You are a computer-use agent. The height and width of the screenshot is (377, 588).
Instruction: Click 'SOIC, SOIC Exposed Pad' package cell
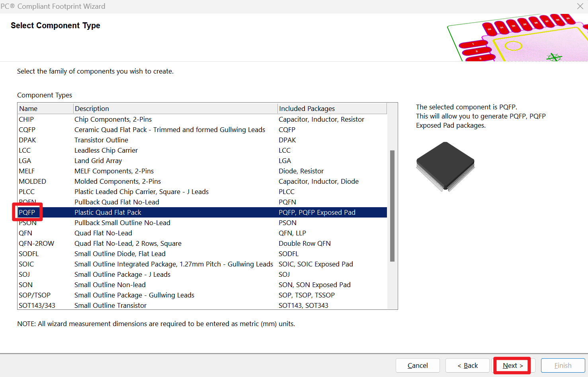click(316, 264)
